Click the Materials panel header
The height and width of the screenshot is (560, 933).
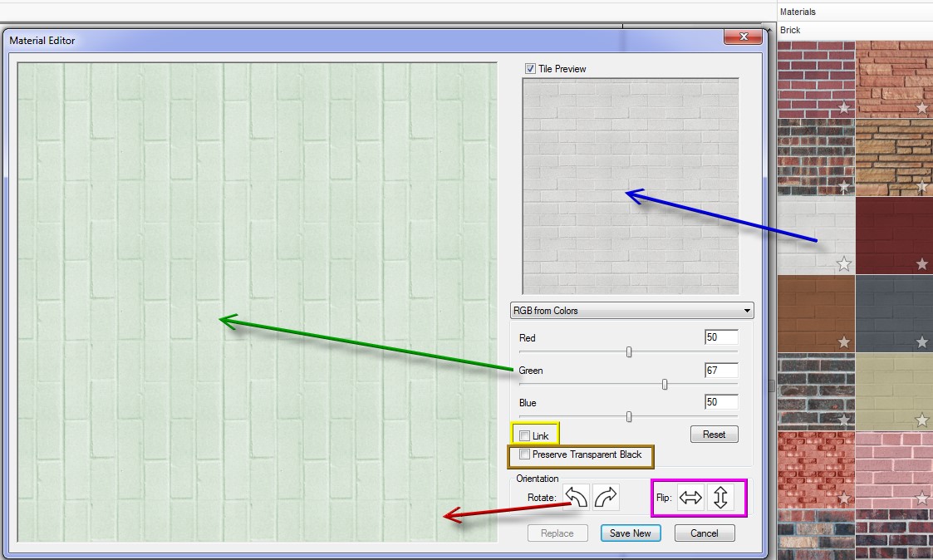[798, 12]
